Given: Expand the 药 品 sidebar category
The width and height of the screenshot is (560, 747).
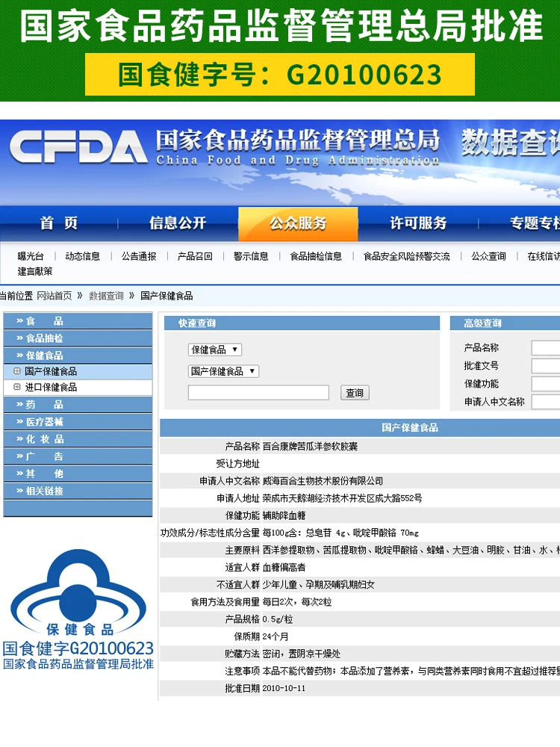Looking at the screenshot, I should tap(78, 404).
